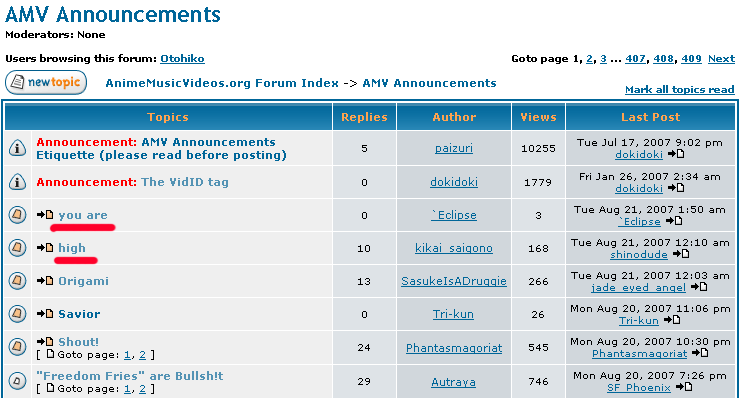The width and height of the screenshot is (740, 398).
Task: Click the Views column header
Action: click(x=538, y=117)
